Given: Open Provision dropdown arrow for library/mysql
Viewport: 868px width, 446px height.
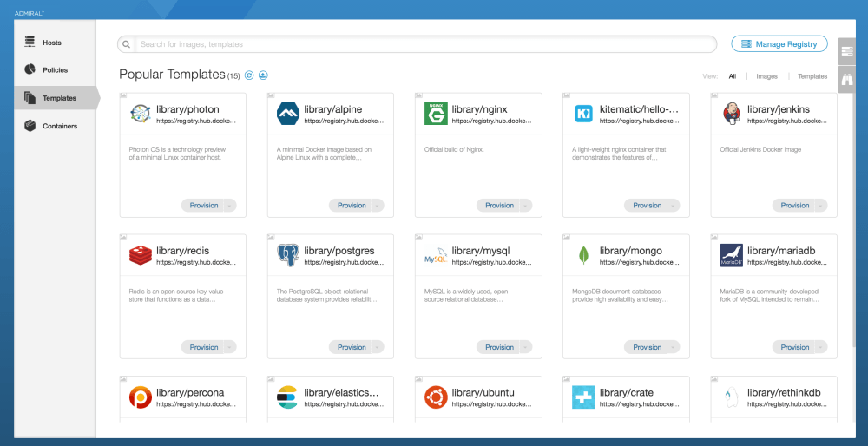Looking at the screenshot, I should [x=525, y=347].
